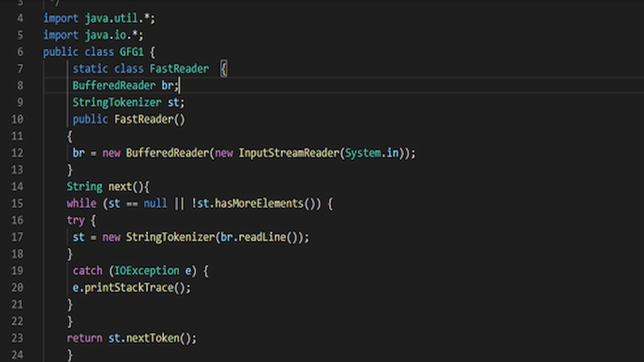
Task: Click the try keyword on line 16
Action: 76,220
